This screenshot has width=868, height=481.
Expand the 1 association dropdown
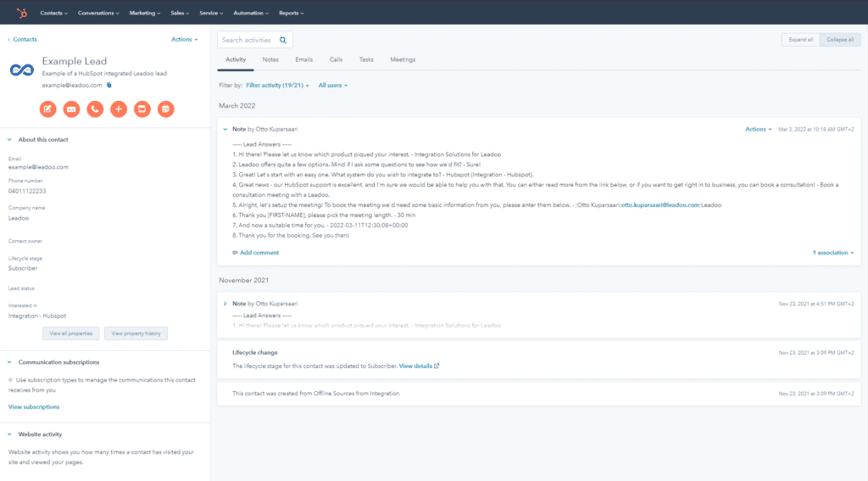point(833,253)
